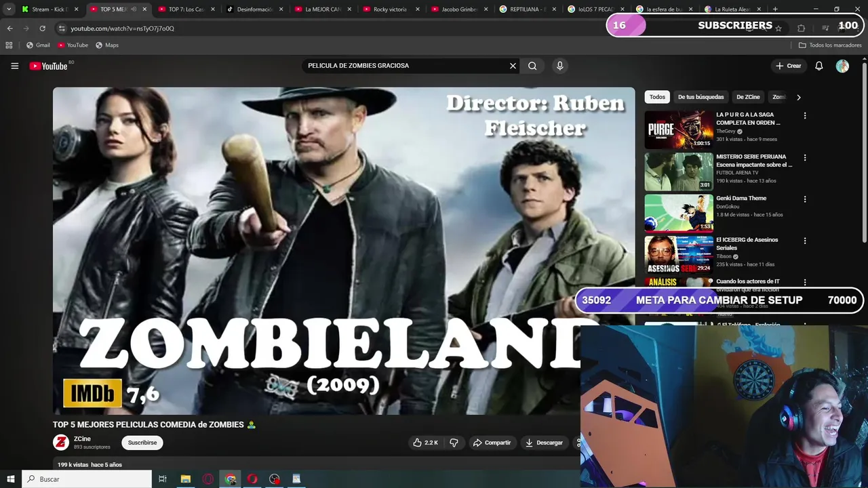
Task: Open the Gmail bookmark
Action: click(x=38, y=45)
